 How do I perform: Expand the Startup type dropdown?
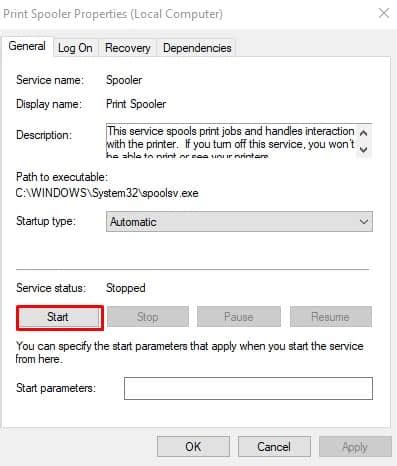pos(239,222)
